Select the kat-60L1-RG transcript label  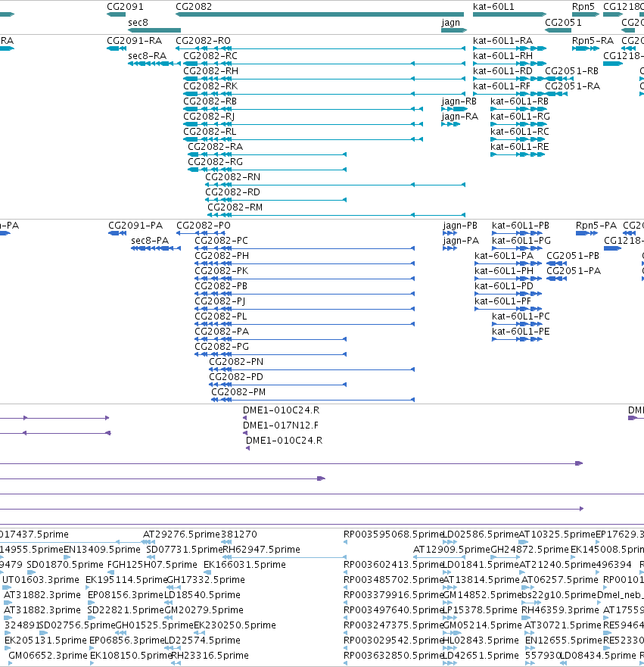click(x=521, y=116)
